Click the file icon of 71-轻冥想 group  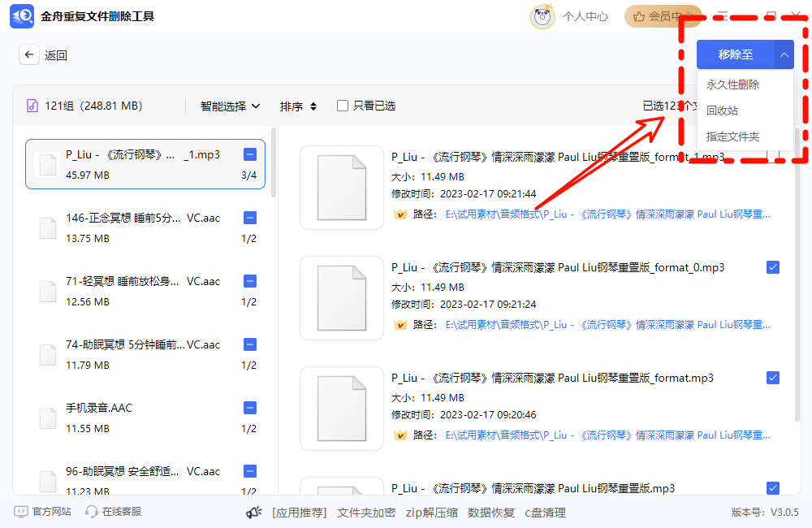(48, 291)
